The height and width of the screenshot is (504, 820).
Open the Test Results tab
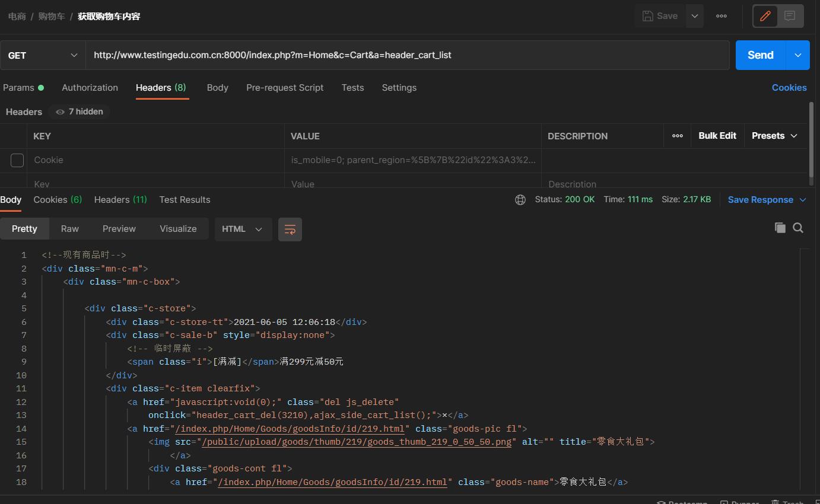click(185, 200)
